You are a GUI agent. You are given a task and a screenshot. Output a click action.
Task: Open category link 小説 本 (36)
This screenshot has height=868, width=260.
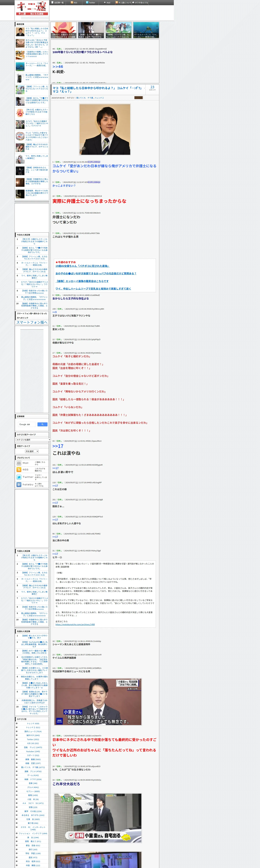(33, 799)
